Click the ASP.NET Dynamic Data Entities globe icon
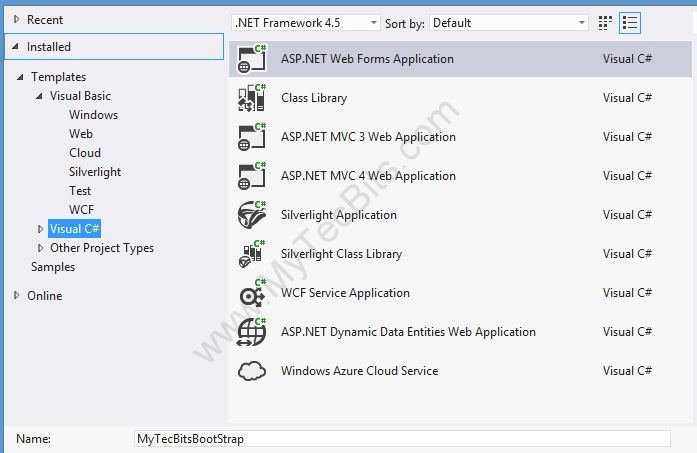Screen dimensions: 697x453 (252, 332)
